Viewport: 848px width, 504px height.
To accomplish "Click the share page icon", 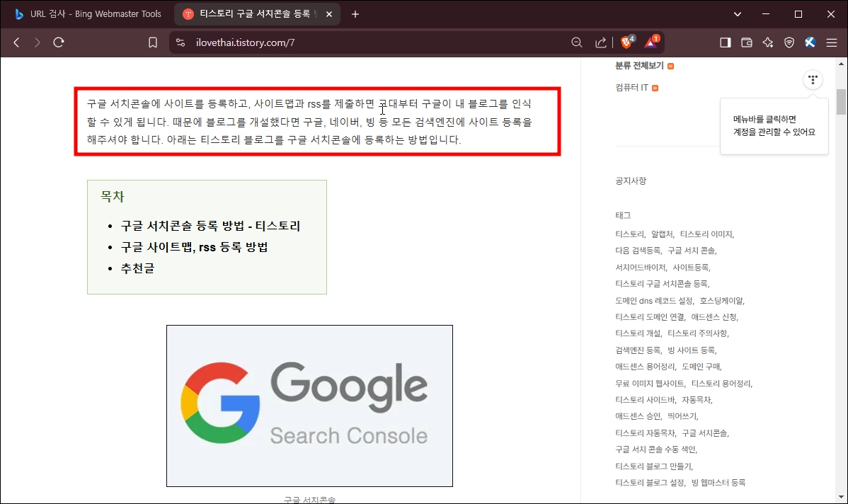I will coord(600,42).
